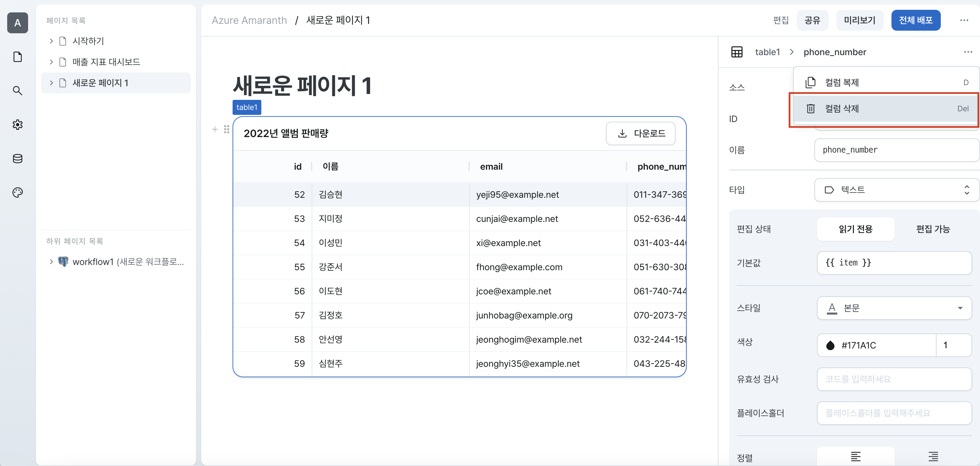Select 편집 가능 edit state
Image resolution: width=980 pixels, height=466 pixels.
(933, 229)
